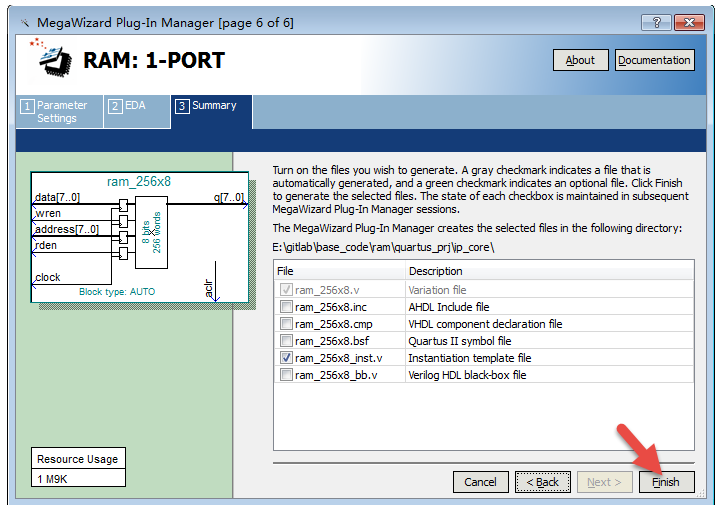
Task: Open the Documentation
Action: click(654, 60)
